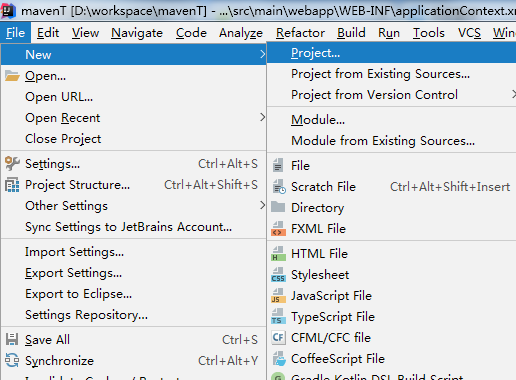
Task: Open the Navigate menu
Action: (137, 33)
